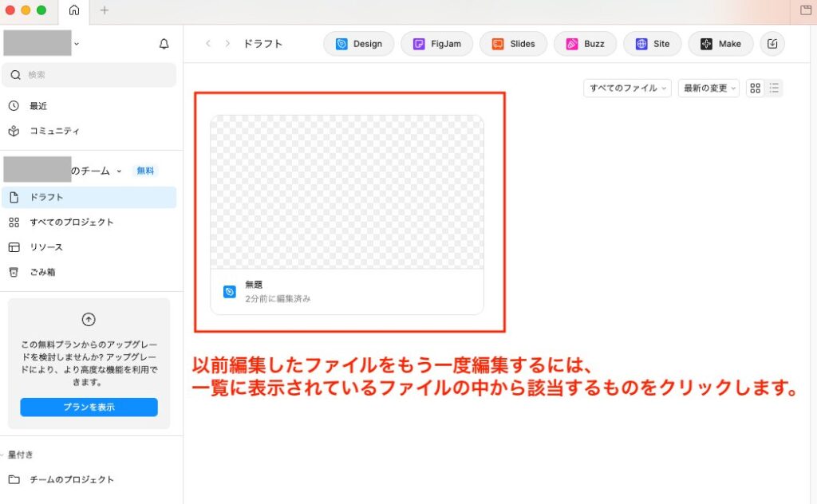Switch to list view
This screenshot has width=817, height=504.
[x=774, y=89]
